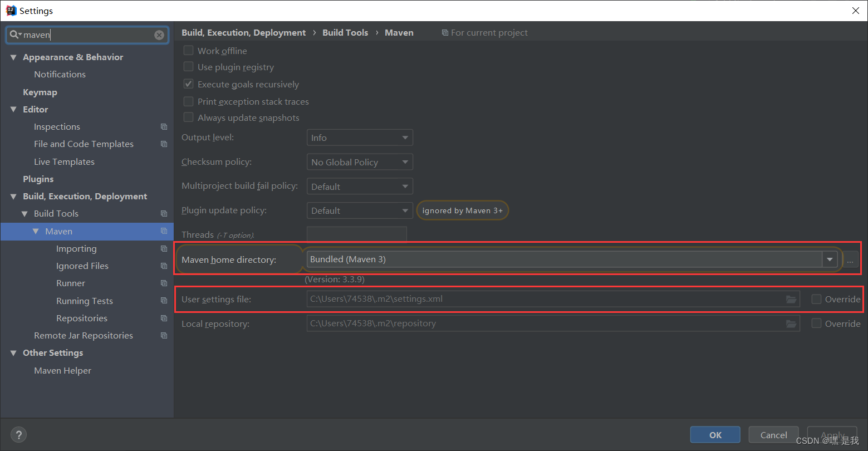The height and width of the screenshot is (451, 868).
Task: Collapse Build, Execution, Deployment section
Action: pyautogui.click(x=13, y=196)
